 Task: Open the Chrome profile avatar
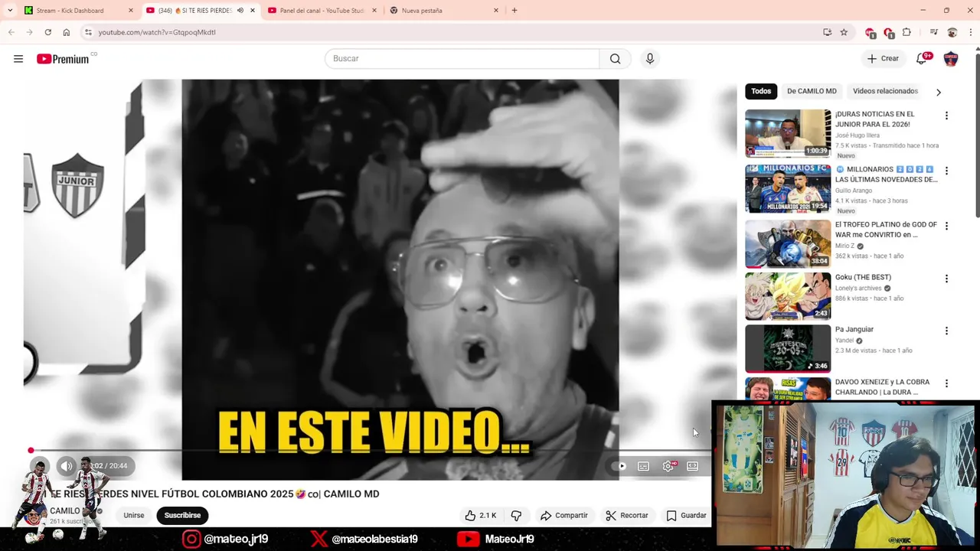[952, 32]
